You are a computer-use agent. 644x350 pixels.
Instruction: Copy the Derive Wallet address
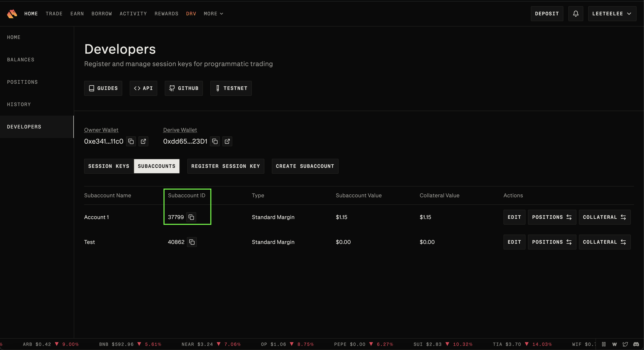[x=215, y=142]
